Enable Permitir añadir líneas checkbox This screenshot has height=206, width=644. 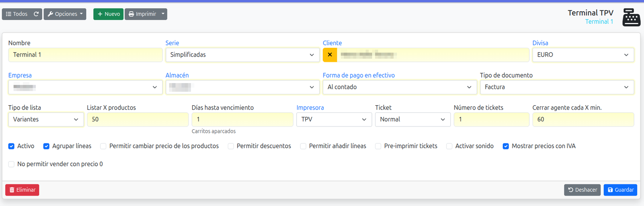coord(303,146)
